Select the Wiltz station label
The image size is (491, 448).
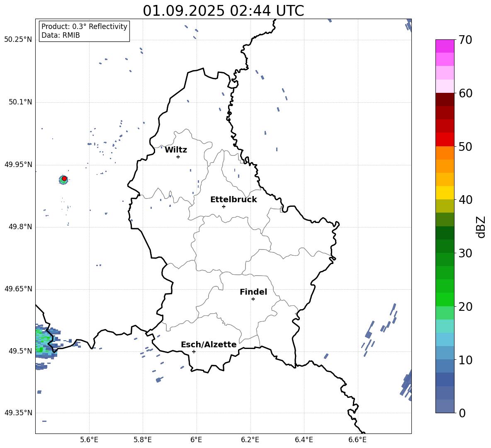176,150
